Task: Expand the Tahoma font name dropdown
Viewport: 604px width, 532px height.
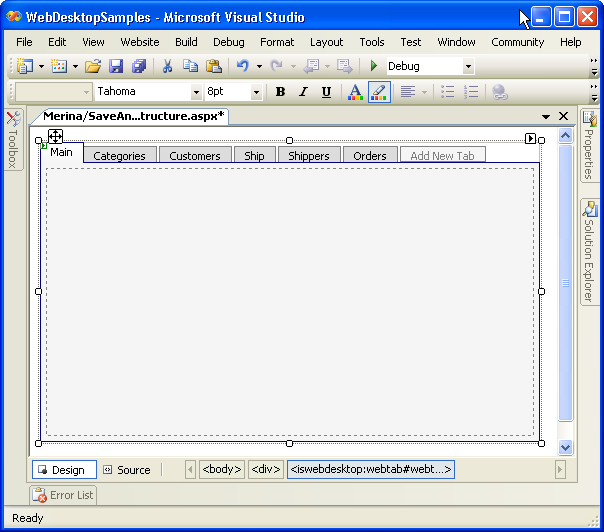Action: point(196,92)
